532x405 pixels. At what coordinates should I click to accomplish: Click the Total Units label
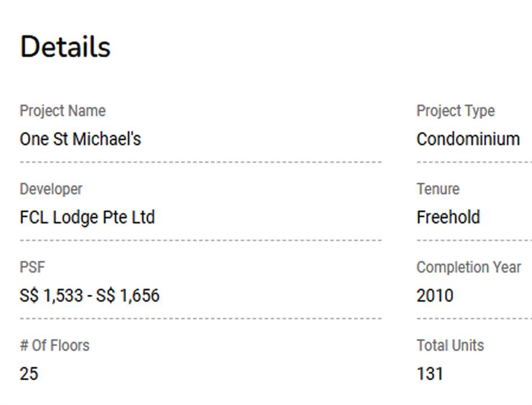click(x=450, y=345)
